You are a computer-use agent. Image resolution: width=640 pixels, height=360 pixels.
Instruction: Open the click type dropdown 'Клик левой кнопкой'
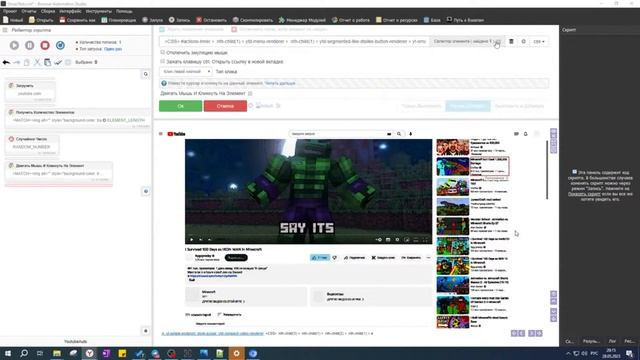tap(186, 71)
